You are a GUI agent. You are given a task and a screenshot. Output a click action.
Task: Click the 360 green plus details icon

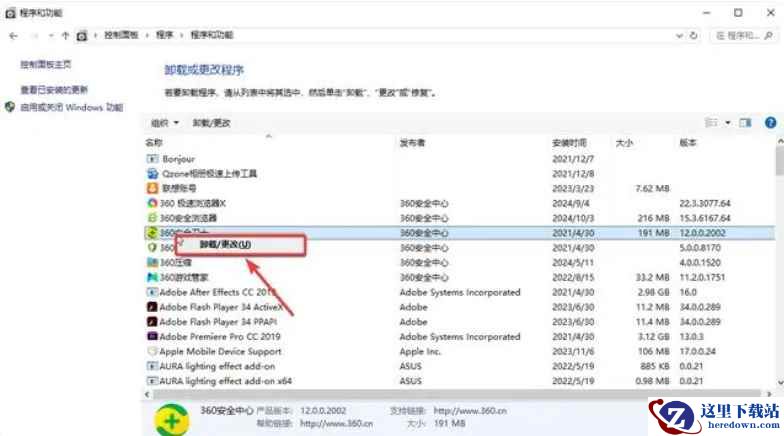pos(172,420)
